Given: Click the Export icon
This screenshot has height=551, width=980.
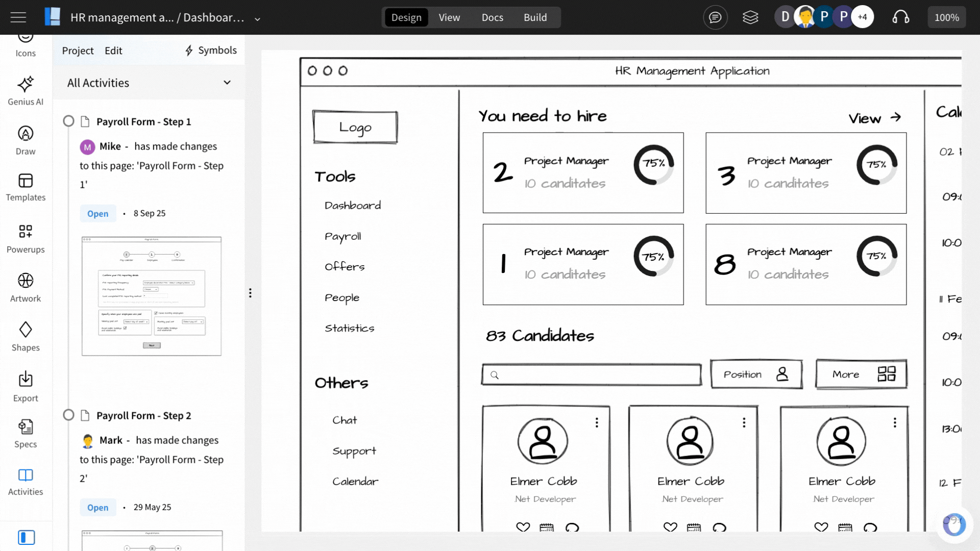Looking at the screenshot, I should [26, 386].
